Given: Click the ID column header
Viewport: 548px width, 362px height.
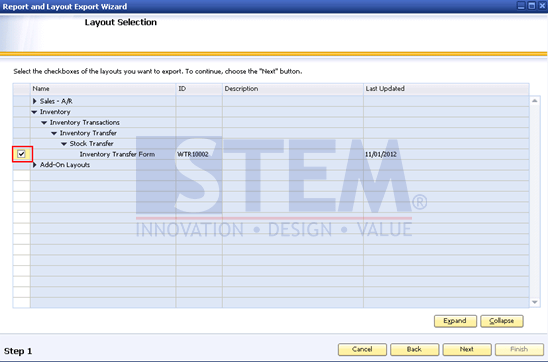Looking at the screenshot, I should (x=199, y=89).
